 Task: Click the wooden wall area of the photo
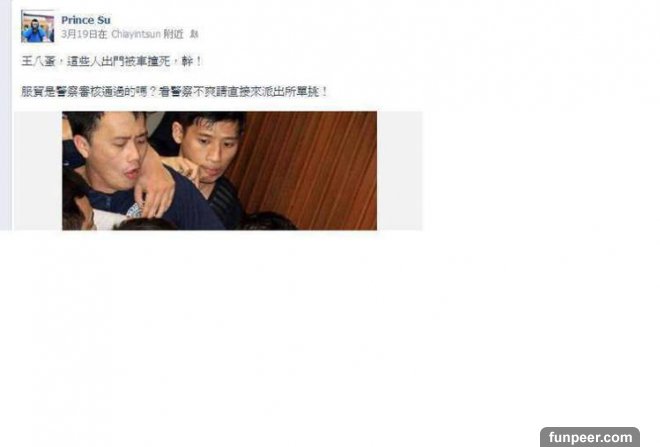click(311, 168)
